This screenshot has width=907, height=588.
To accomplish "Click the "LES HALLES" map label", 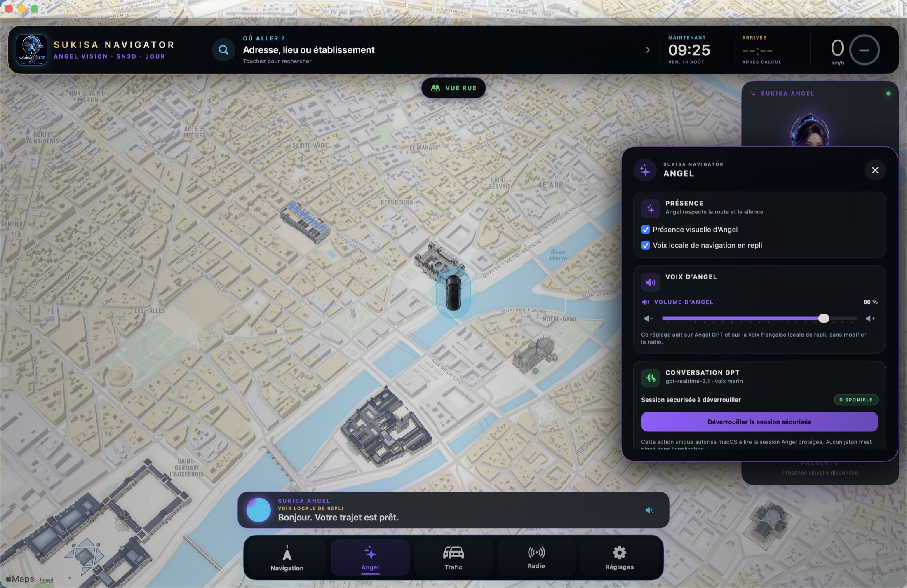I will point(150,311).
